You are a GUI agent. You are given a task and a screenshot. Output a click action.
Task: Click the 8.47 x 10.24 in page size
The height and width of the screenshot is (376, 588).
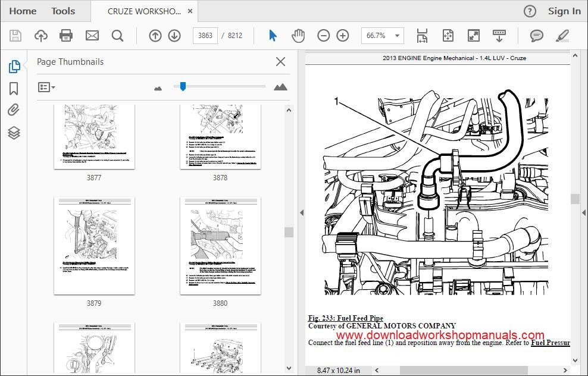tap(338, 371)
